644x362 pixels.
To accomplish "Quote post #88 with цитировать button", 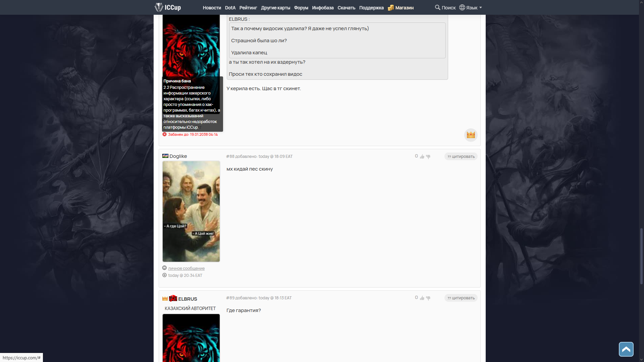I will [x=461, y=157].
